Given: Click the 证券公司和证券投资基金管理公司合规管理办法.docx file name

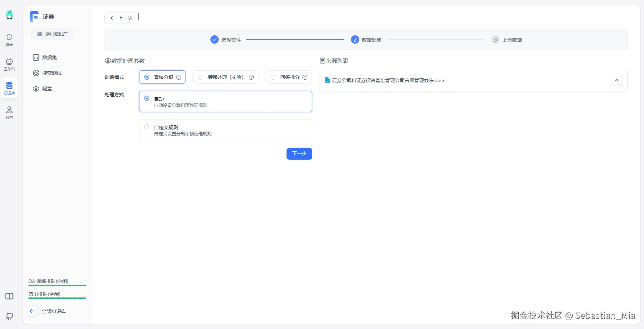Looking at the screenshot, I should tap(388, 80).
